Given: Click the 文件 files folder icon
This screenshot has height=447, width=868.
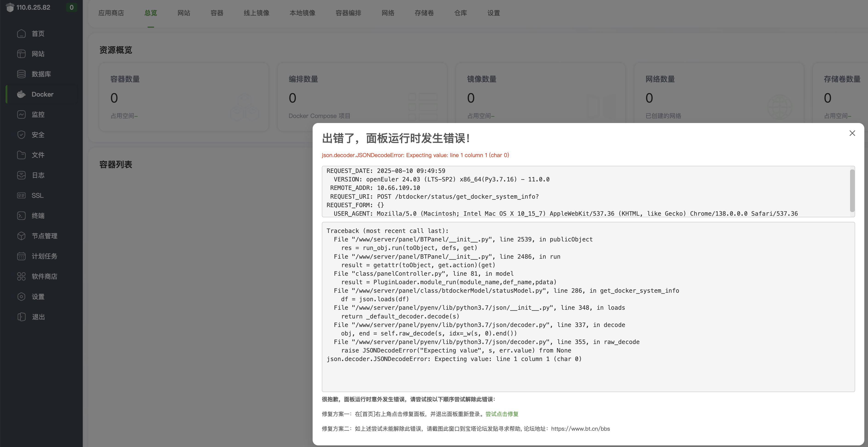Looking at the screenshot, I should pos(21,155).
